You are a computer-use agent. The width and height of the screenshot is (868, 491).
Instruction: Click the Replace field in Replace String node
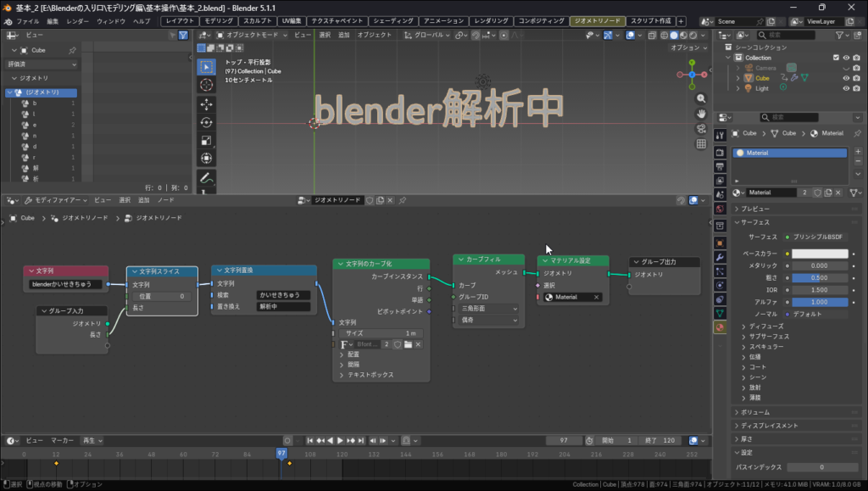283,307
